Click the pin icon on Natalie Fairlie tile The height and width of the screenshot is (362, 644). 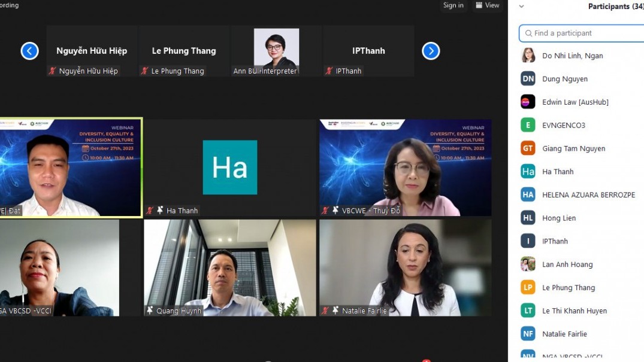coord(335,311)
